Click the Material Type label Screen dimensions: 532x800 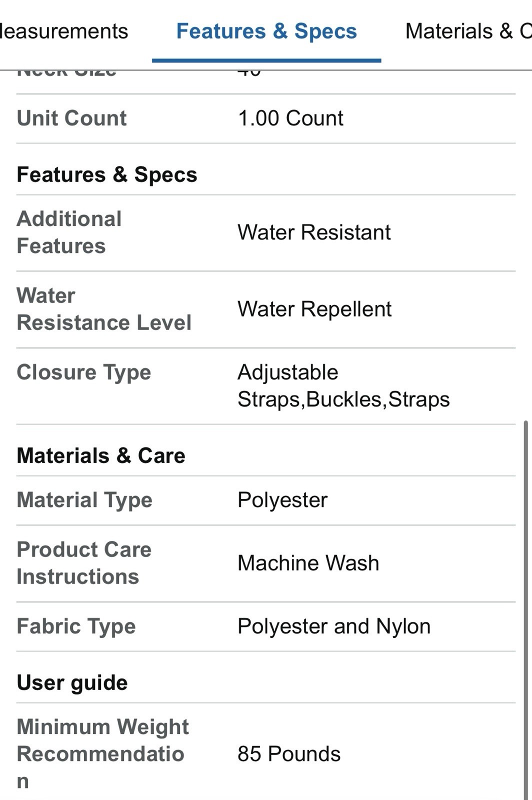[84, 500]
